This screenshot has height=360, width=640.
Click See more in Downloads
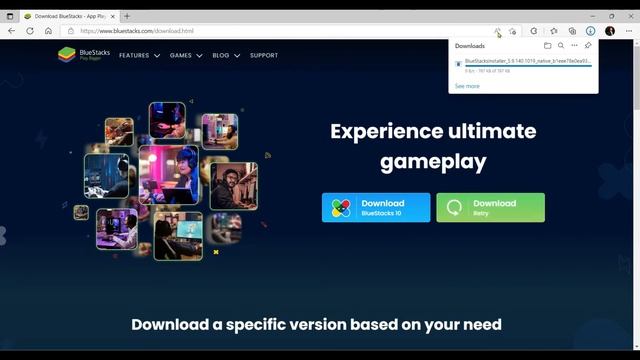pyautogui.click(x=467, y=86)
